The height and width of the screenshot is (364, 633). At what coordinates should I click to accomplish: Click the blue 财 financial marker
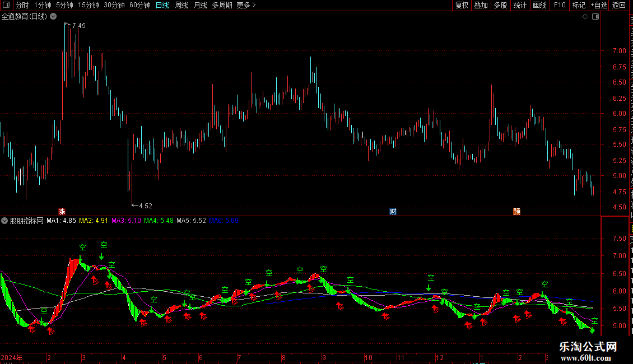(393, 212)
